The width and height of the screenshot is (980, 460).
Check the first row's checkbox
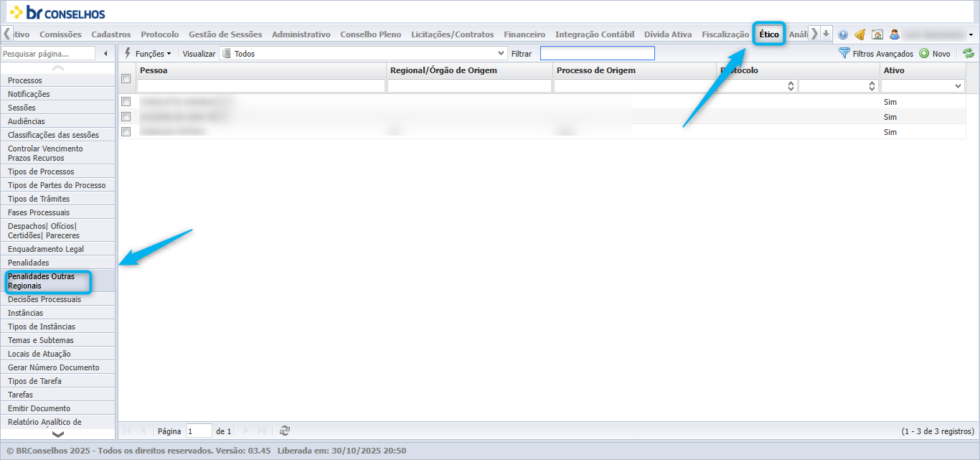(126, 102)
